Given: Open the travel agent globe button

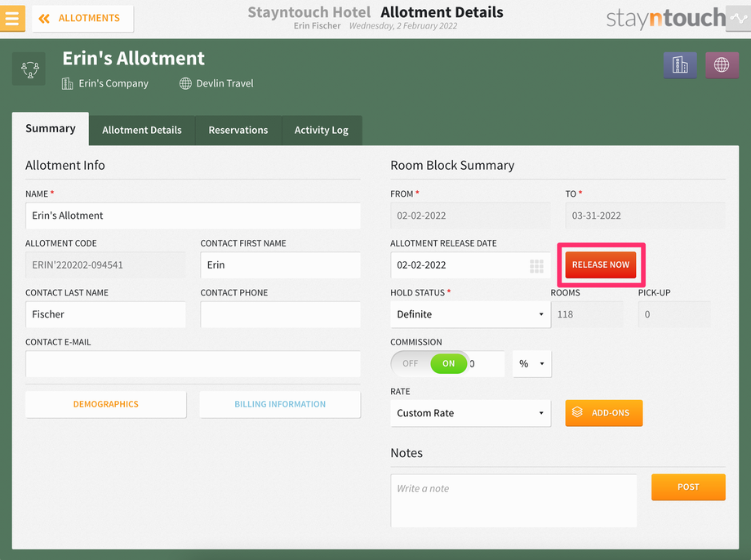Looking at the screenshot, I should coord(722,64).
